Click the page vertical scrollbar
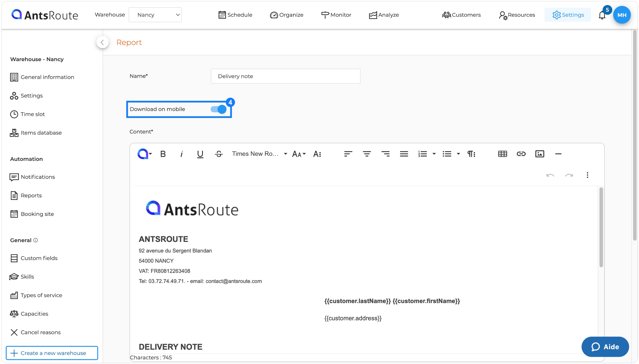 coord(635,135)
